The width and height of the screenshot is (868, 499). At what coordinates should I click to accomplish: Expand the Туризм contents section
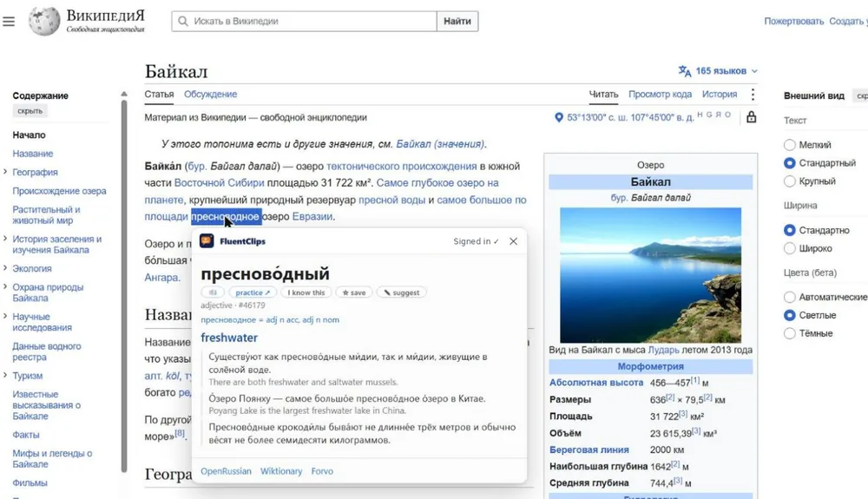pyautogui.click(x=5, y=376)
